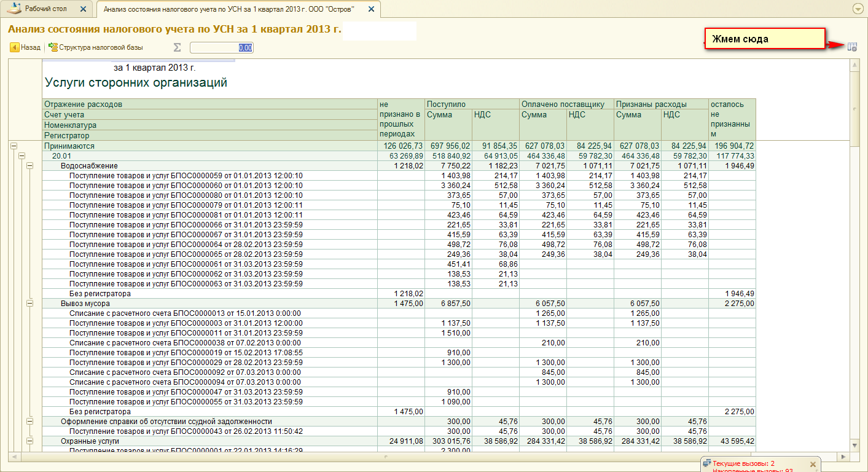Click the horizontal scrollbar right arrow

845,458
